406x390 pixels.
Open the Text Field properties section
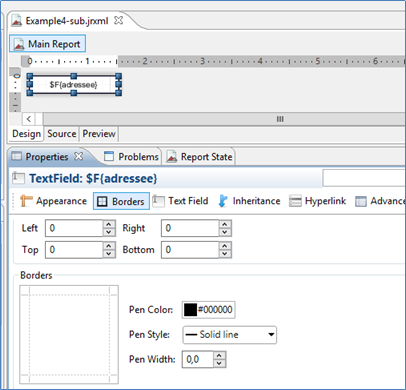pyautogui.click(x=180, y=201)
